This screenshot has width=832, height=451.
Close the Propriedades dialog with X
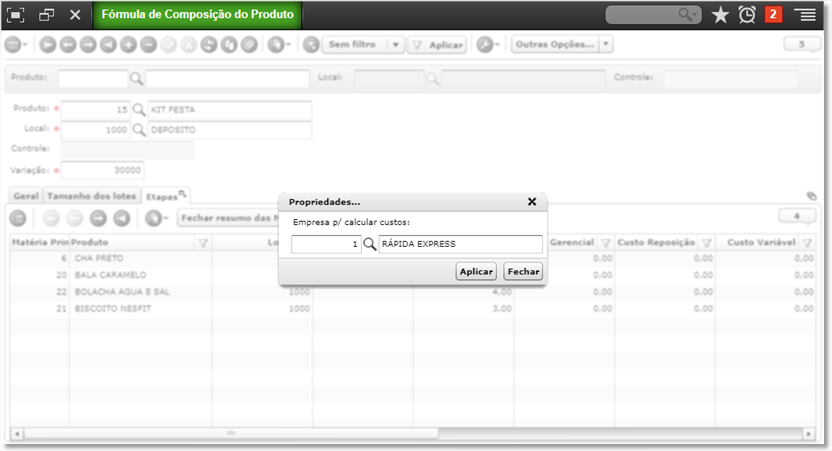(532, 202)
